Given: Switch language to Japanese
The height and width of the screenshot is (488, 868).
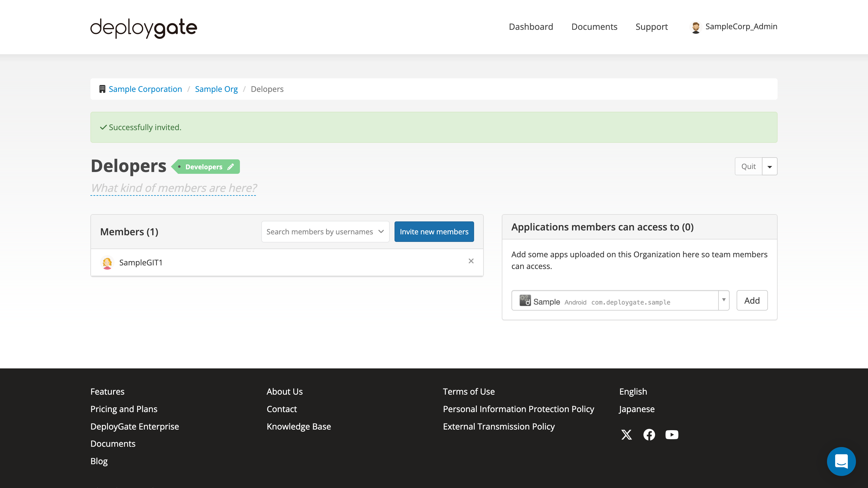Looking at the screenshot, I should click(x=637, y=409).
